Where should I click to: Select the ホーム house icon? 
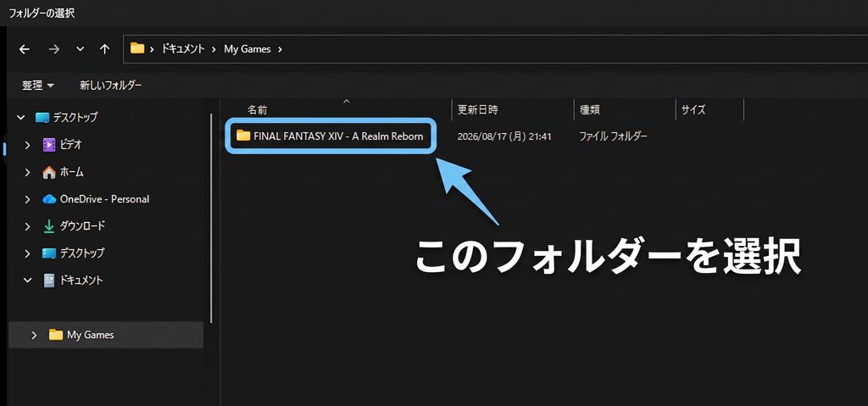pyautogui.click(x=49, y=172)
